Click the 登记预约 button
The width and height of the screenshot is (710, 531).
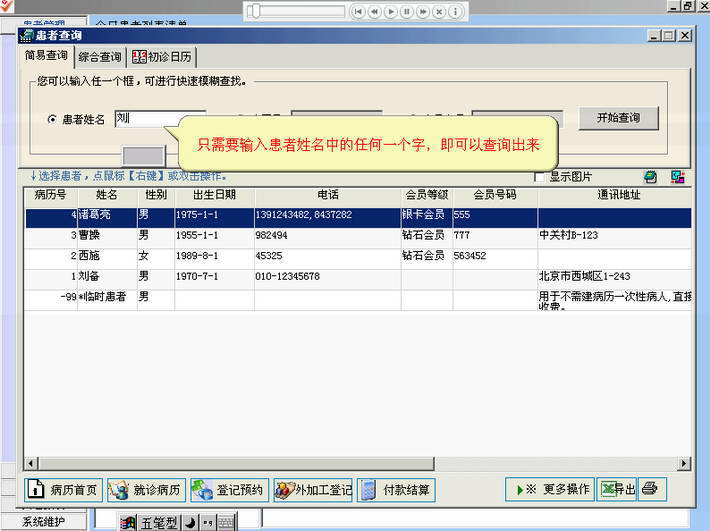[x=230, y=490]
